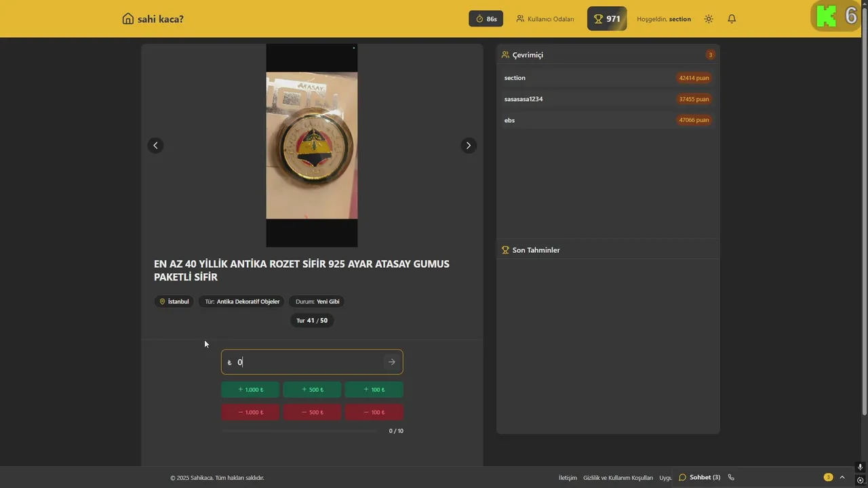This screenshot has width=868, height=488.
Task: Open Kullanıcı Odaları user rooms
Action: coord(545,19)
